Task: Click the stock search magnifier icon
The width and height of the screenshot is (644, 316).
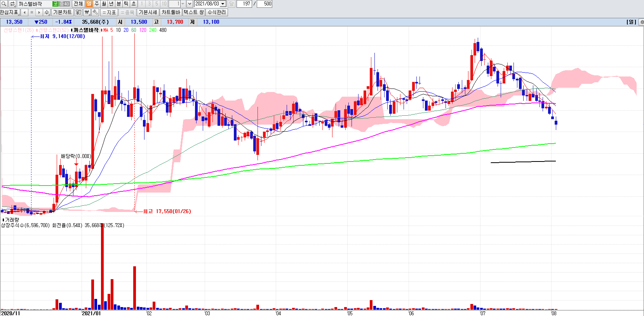Action: [x=4, y=4]
